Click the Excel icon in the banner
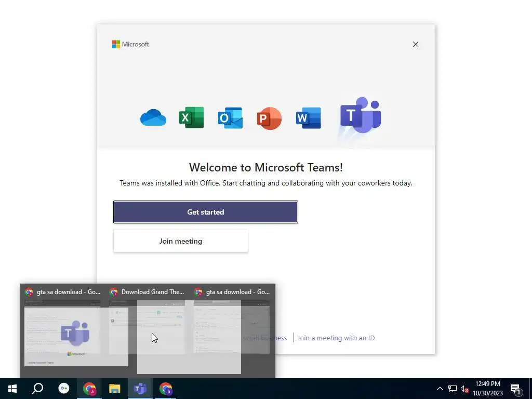This screenshot has width=532, height=399. click(191, 118)
